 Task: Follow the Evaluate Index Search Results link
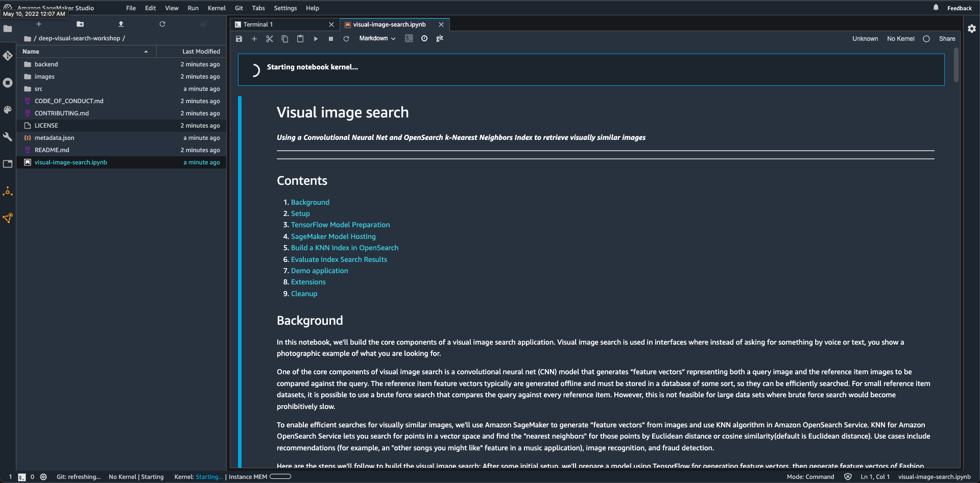(339, 259)
